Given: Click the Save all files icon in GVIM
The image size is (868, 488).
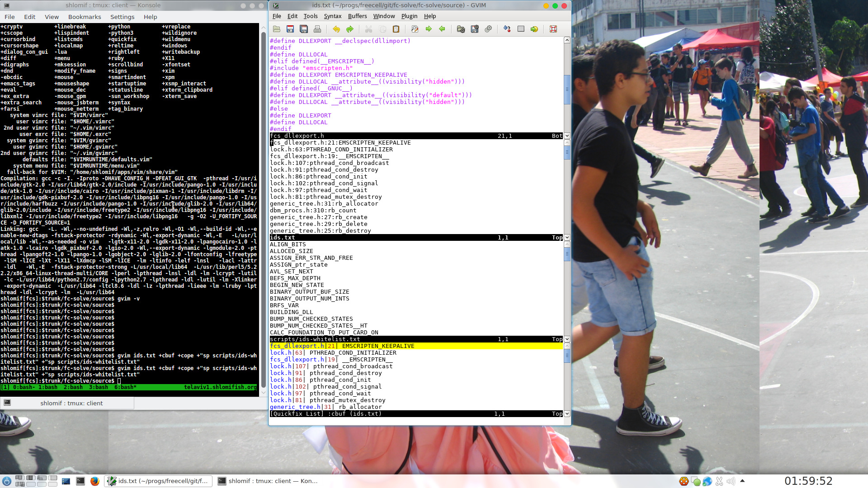Looking at the screenshot, I should pyautogui.click(x=304, y=29).
